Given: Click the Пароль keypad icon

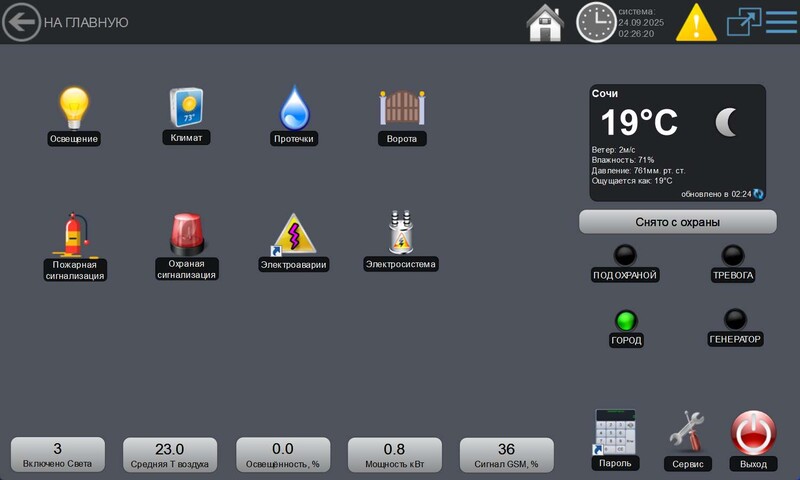Looking at the screenshot, I should pos(615,430).
